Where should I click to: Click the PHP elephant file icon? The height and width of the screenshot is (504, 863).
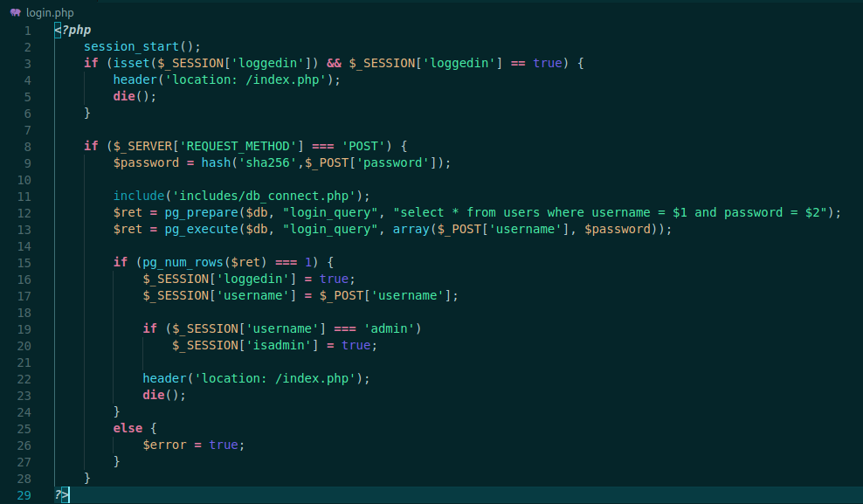pos(16,12)
